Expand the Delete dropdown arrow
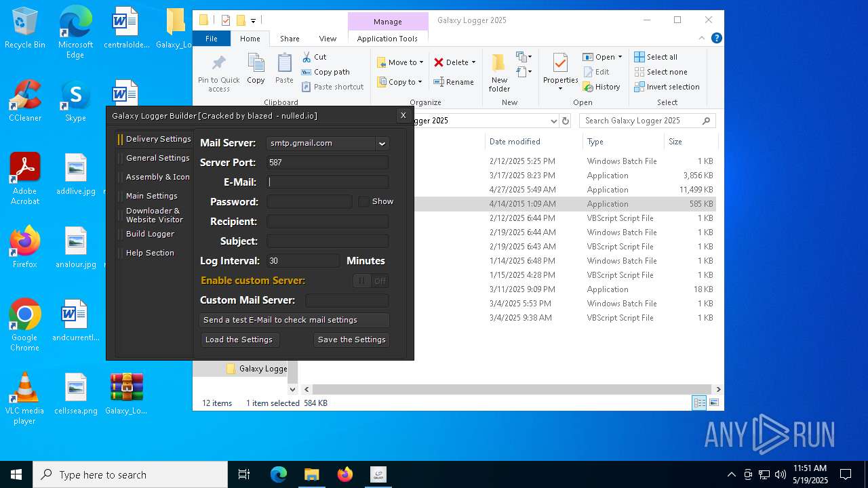This screenshot has width=868, height=488. 473,62
